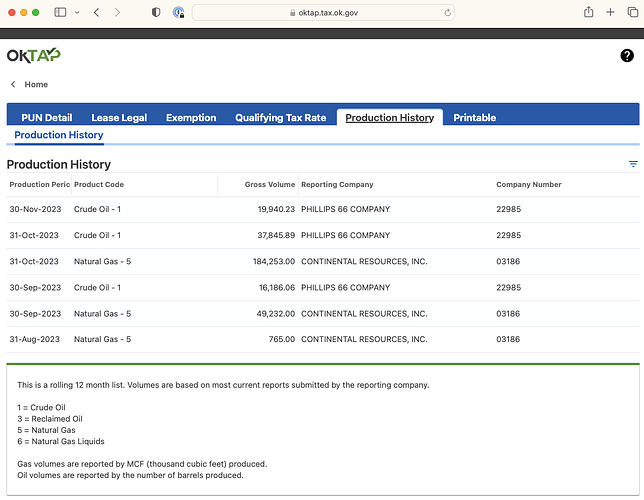Select the 30-Nov-2023 date cell
Screen dimensions: 644x500
tap(35, 209)
